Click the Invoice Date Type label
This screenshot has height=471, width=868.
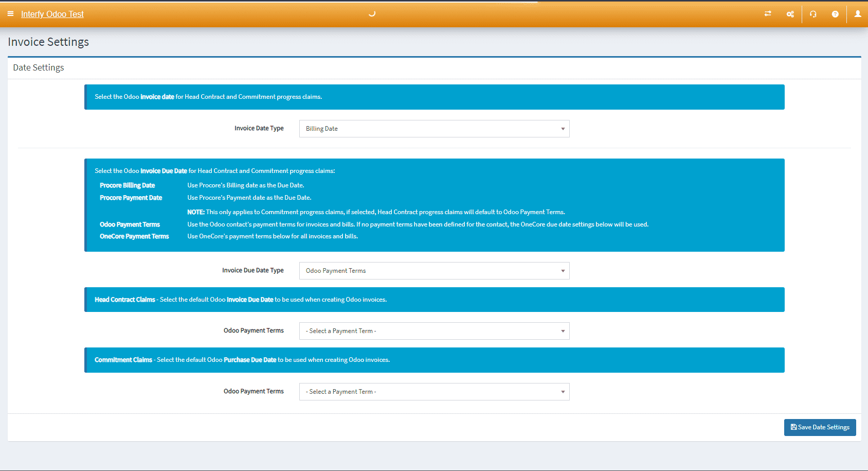click(259, 128)
